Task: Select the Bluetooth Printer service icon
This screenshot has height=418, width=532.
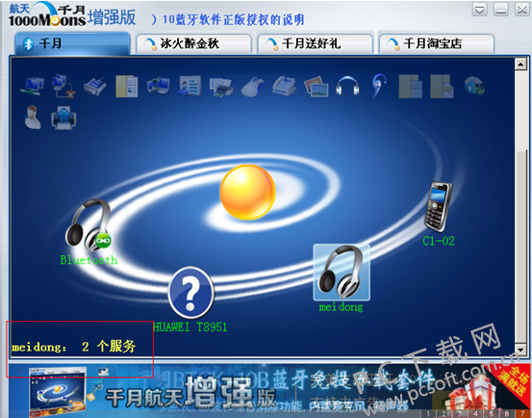Action: tap(221, 87)
